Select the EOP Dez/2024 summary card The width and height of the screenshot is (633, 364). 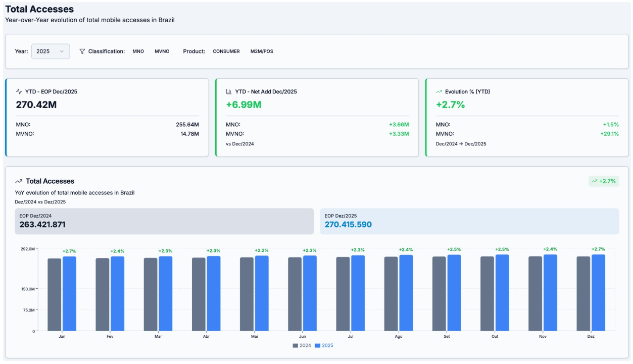164,221
